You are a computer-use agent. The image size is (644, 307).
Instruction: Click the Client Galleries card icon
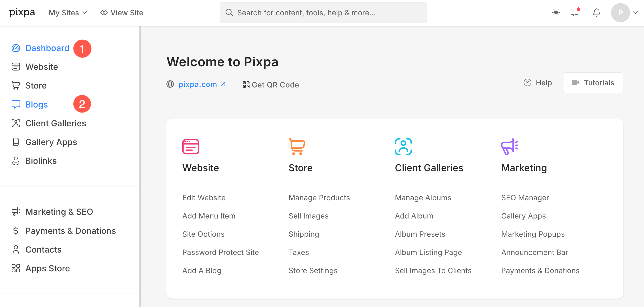click(x=403, y=146)
